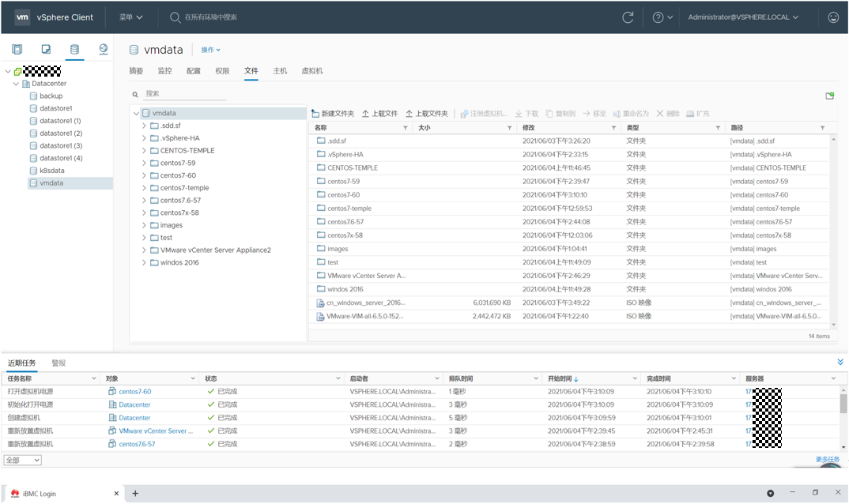Click the 删除 toolbar button

tap(668, 113)
